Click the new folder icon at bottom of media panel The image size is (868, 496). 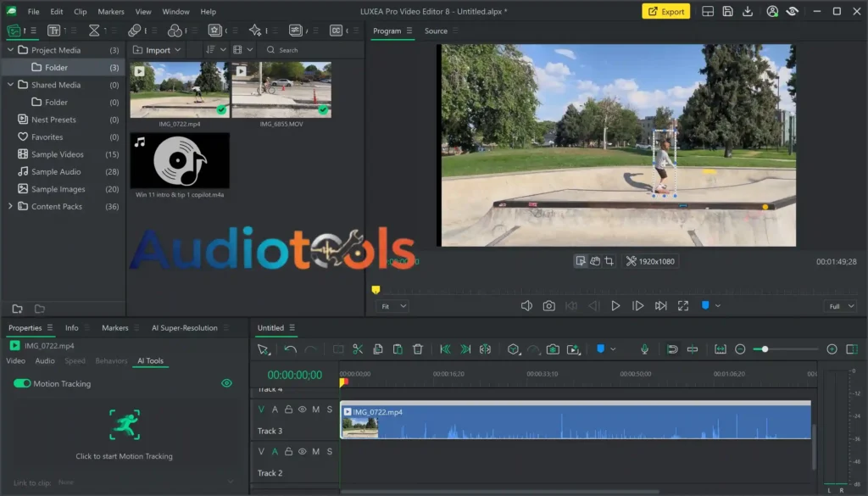pos(17,309)
